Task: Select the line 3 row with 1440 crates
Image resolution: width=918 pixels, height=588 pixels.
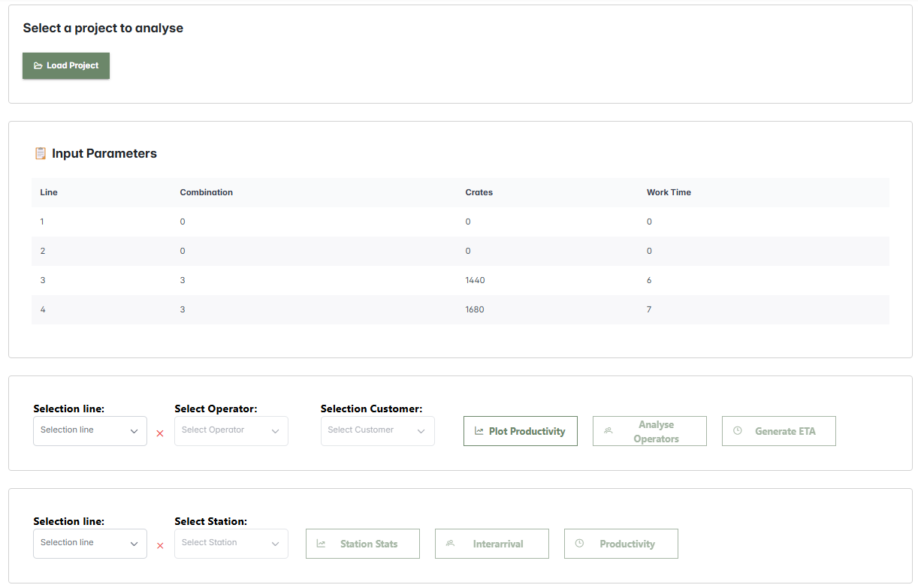Action: click(x=460, y=280)
